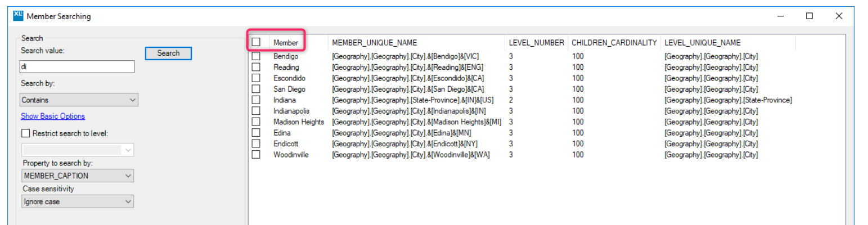Click the Show Basic Options link
Image resolution: width=868 pixels, height=225 pixels.
(53, 116)
